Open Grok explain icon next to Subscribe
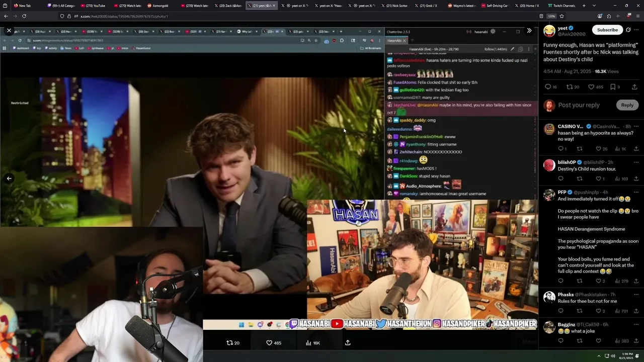644x362 pixels. [x=628, y=30]
